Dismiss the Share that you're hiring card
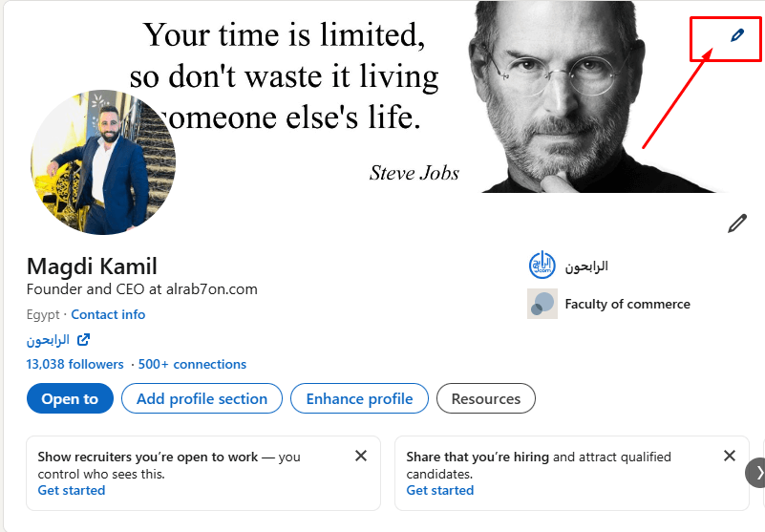This screenshot has width=765, height=532. [x=730, y=456]
